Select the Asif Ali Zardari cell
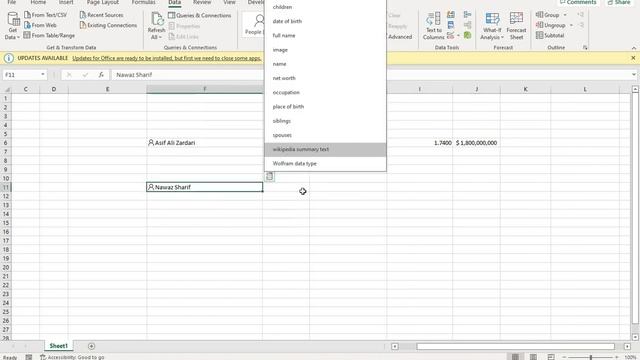Screen dimensions: 640x360 (x=204, y=143)
